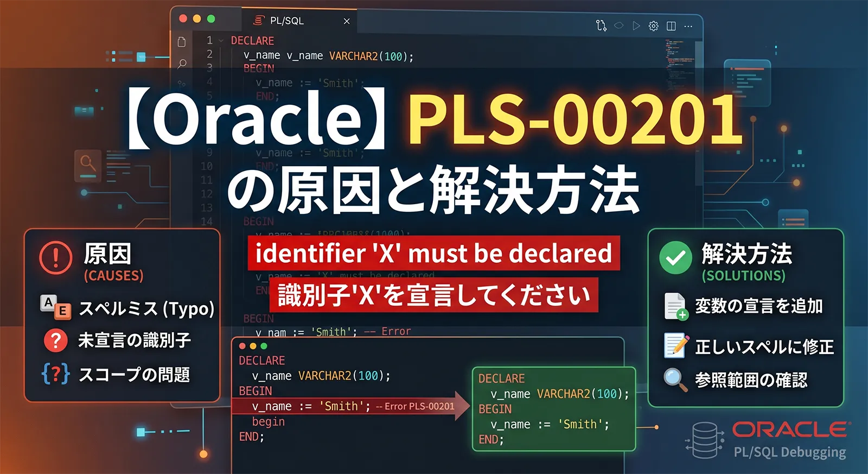
Task: Click the 原因 (CAUSES) heading
Action: [x=113, y=262]
